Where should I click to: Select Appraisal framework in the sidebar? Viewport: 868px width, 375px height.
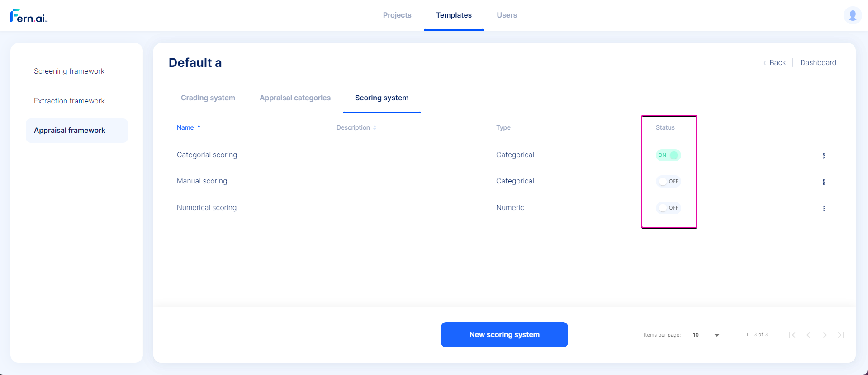(x=77, y=131)
